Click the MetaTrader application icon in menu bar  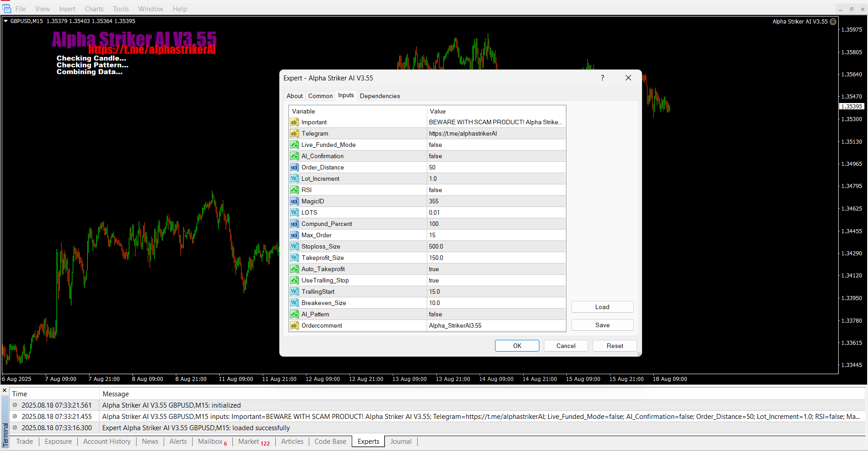(x=7, y=9)
